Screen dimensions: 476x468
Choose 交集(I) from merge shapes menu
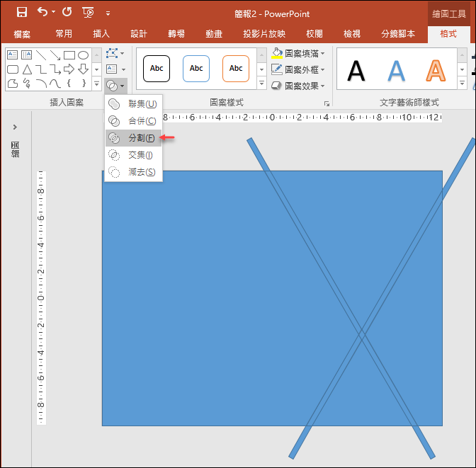coord(133,155)
